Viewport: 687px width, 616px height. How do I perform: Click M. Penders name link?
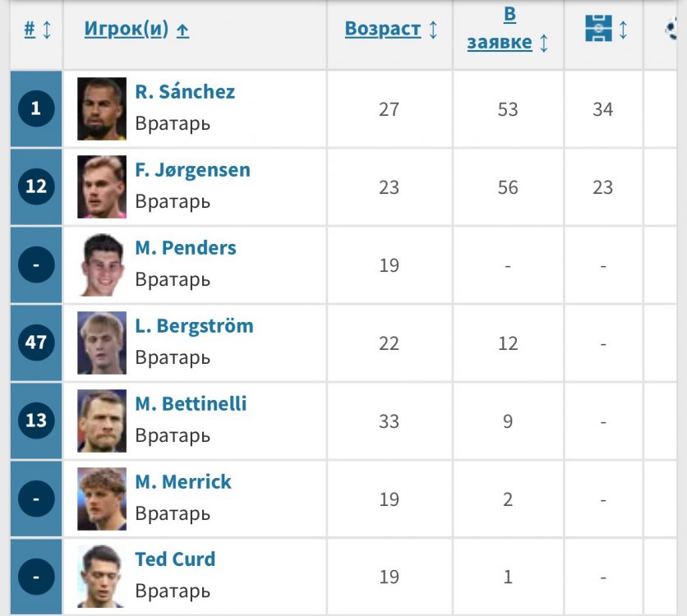(186, 248)
